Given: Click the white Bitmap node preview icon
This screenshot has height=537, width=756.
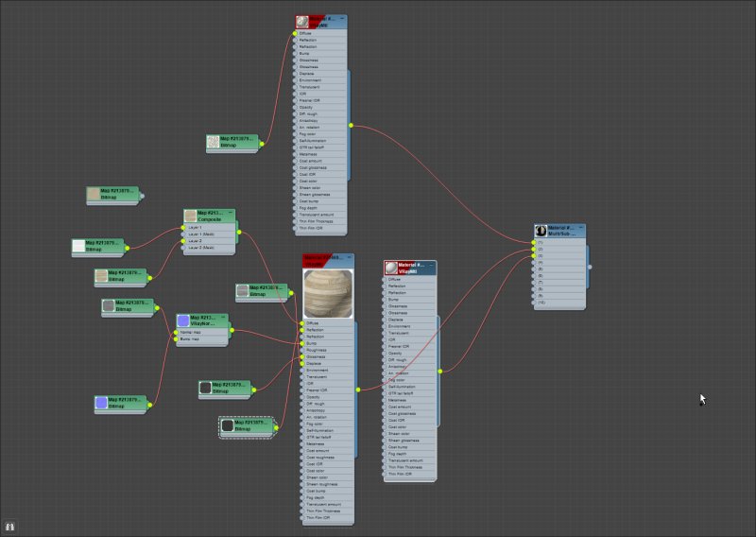Looking at the screenshot, I should point(78,246).
